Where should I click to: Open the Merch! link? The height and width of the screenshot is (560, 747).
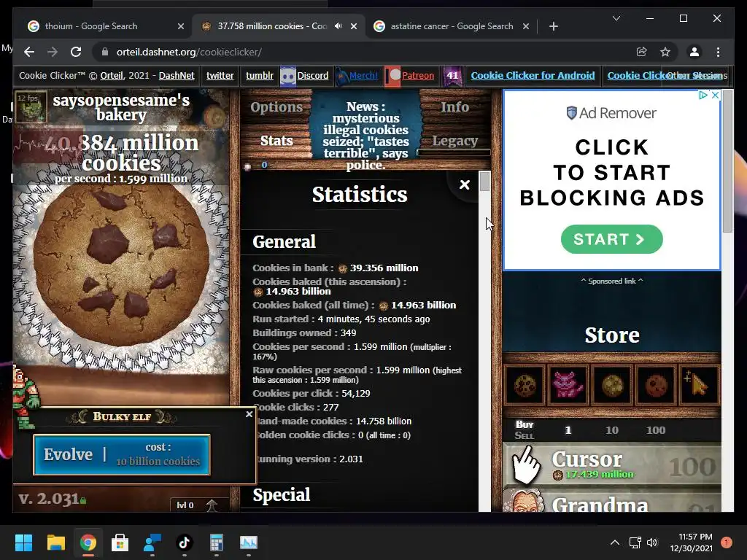coord(363,75)
